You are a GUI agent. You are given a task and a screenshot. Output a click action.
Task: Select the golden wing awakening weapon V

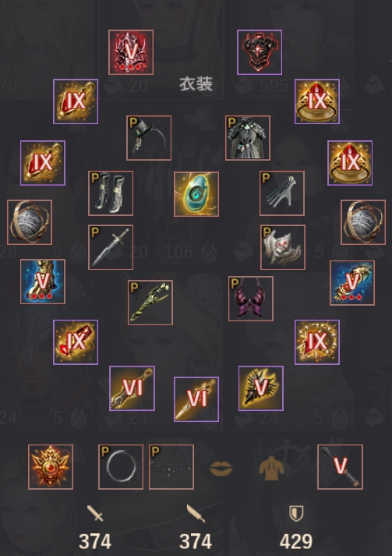point(261,388)
